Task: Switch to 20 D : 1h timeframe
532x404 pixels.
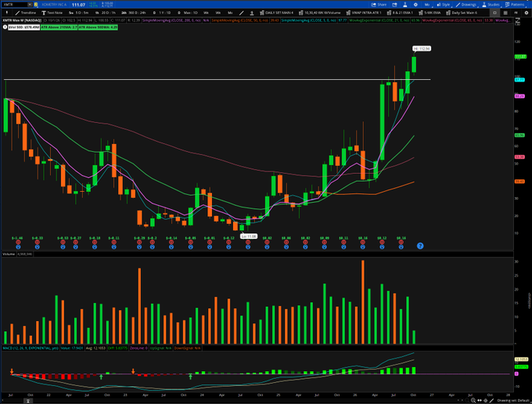Action: point(106,13)
